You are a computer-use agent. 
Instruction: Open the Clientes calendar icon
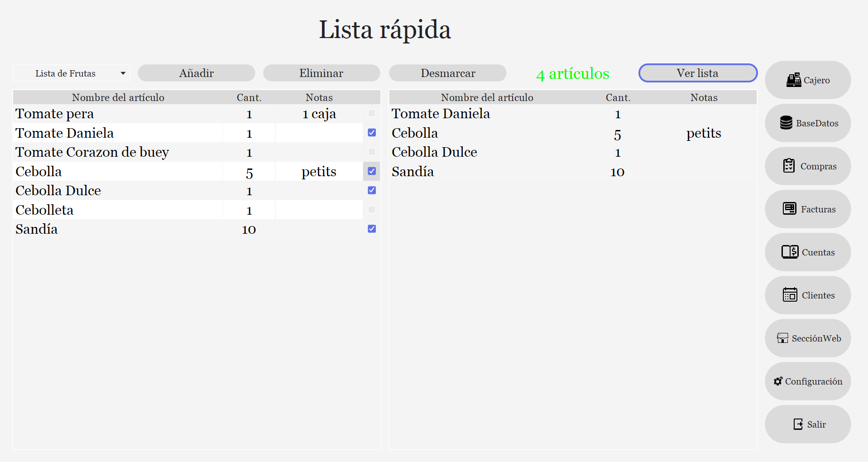[790, 295]
